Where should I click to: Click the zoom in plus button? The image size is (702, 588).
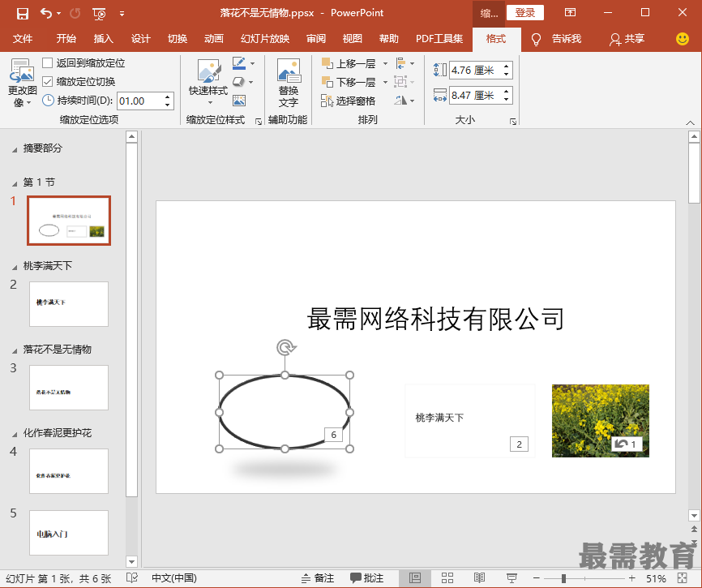[x=631, y=578]
